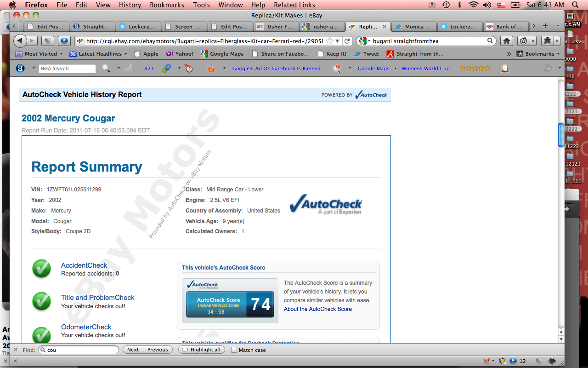Switch to the Bank of America tab

click(505, 27)
